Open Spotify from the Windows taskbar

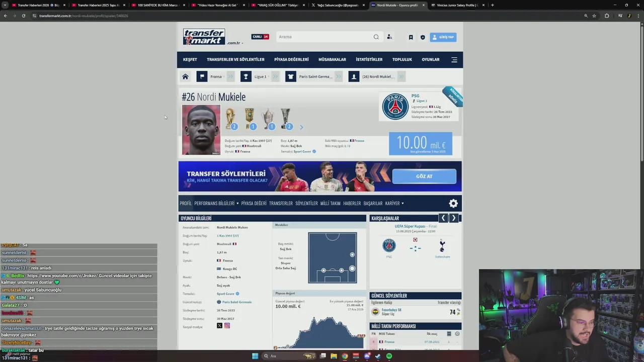pyautogui.click(x=389, y=356)
